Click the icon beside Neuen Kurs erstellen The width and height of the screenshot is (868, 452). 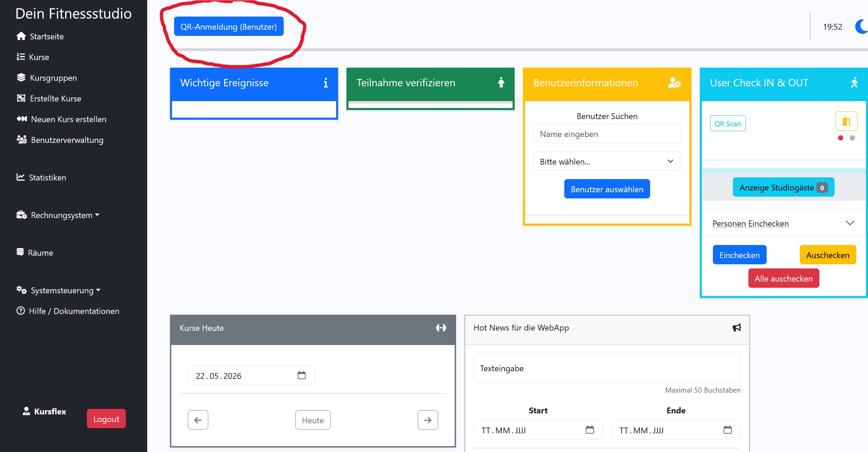point(22,119)
